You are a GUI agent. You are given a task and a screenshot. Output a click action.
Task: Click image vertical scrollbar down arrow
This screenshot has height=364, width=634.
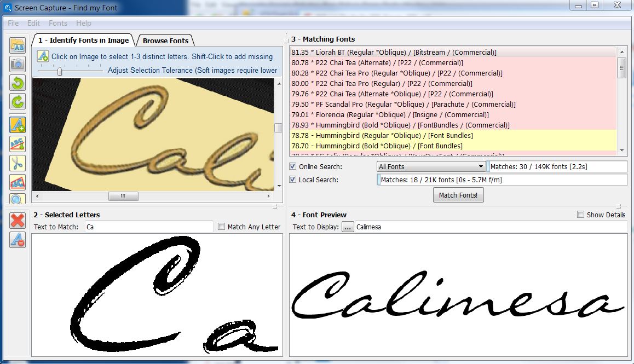point(279,187)
